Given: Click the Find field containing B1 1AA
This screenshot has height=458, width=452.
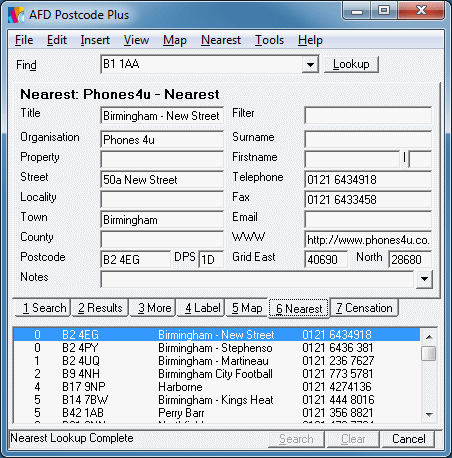Looking at the screenshot, I should click(x=201, y=64).
